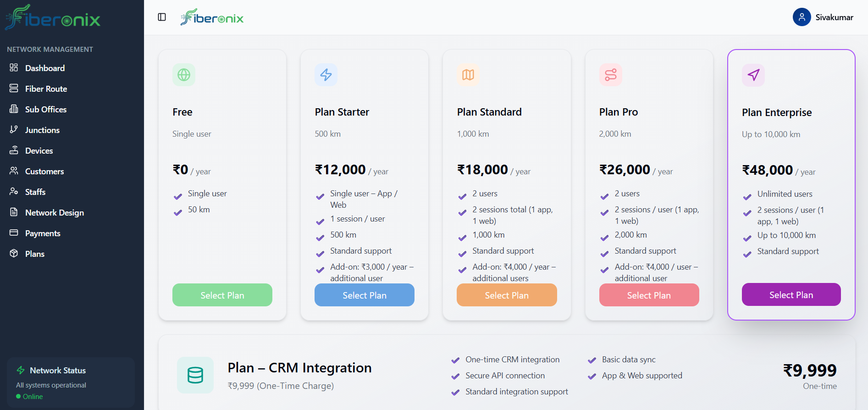
Task: Click the Dashboard grid icon
Action: click(x=14, y=68)
